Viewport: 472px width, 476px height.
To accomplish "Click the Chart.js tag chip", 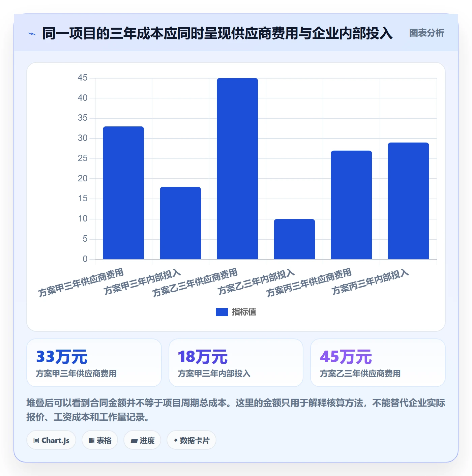I will tap(51, 440).
